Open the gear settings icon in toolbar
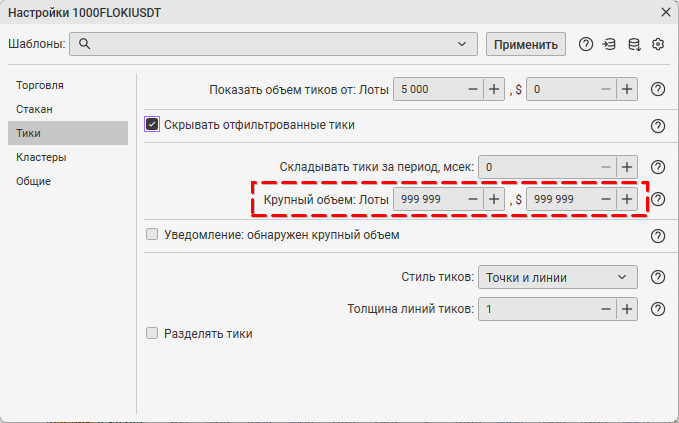 point(658,44)
